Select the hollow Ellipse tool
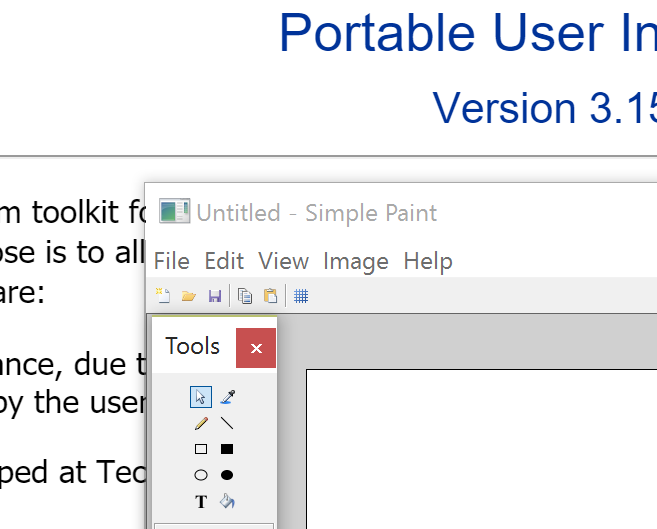The width and height of the screenshot is (657, 529). coord(201,475)
